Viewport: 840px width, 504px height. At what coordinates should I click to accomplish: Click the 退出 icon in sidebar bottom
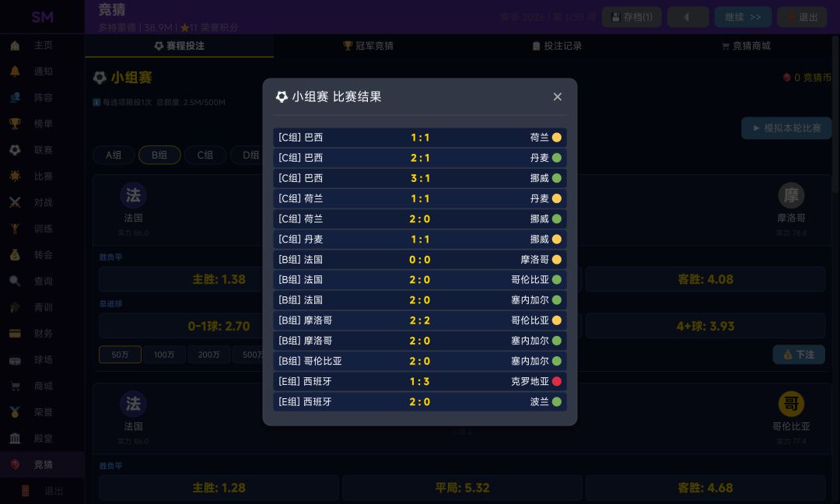[x=25, y=491]
